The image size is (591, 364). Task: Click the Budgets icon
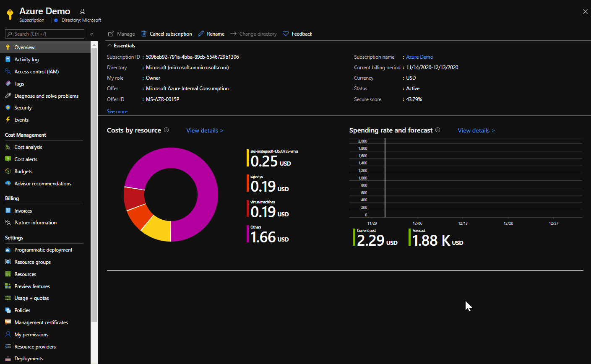point(8,171)
